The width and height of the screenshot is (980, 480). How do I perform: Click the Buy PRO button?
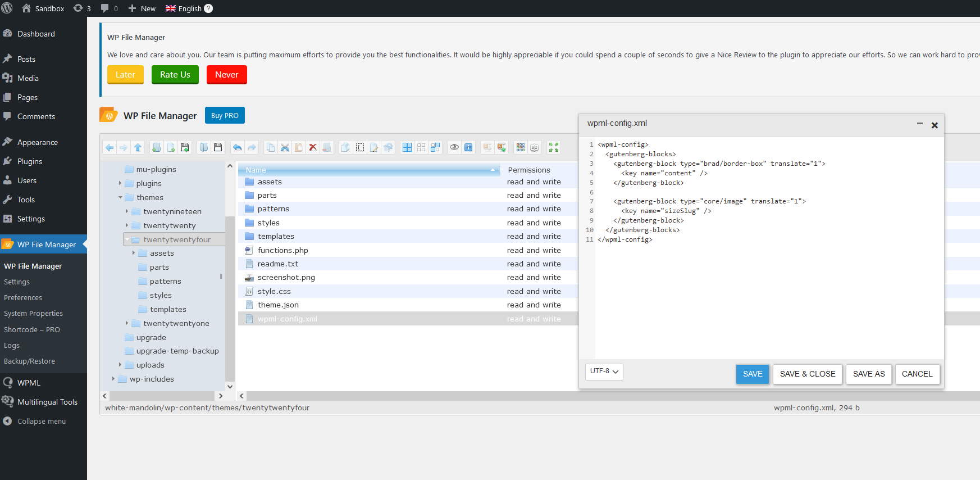click(x=225, y=115)
